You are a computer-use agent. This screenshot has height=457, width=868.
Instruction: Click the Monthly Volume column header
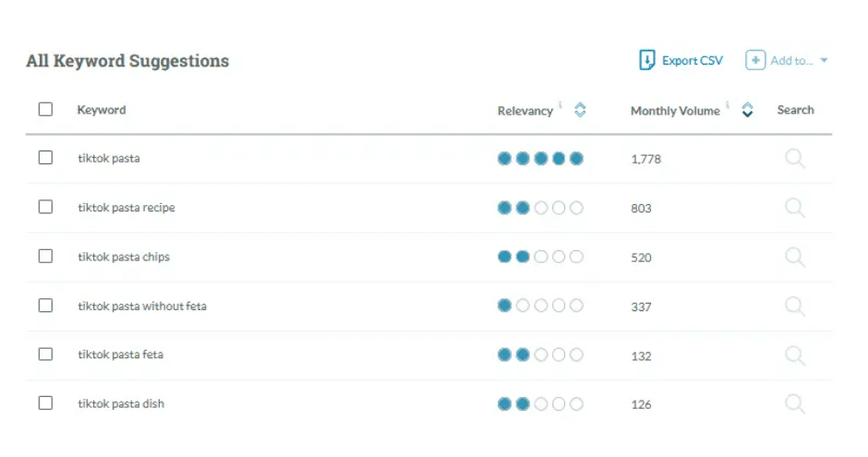pos(675,111)
